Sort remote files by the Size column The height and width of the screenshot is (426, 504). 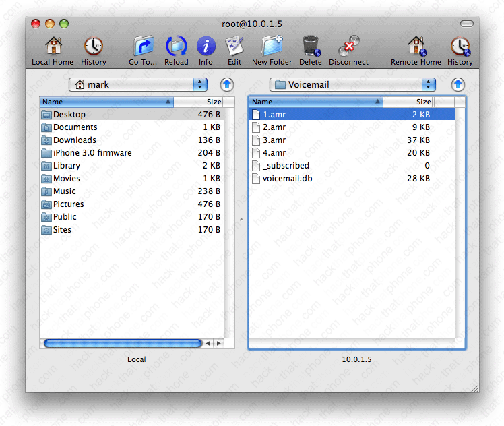[x=408, y=102]
